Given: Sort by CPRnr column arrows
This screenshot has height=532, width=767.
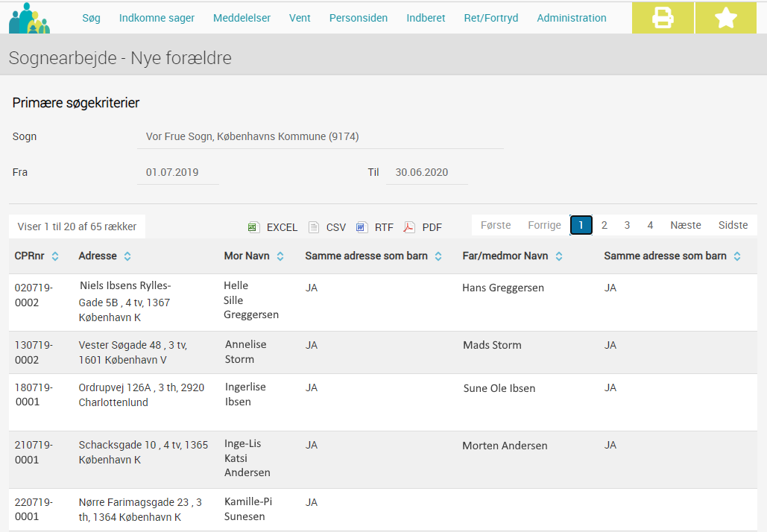Looking at the screenshot, I should pos(55,256).
